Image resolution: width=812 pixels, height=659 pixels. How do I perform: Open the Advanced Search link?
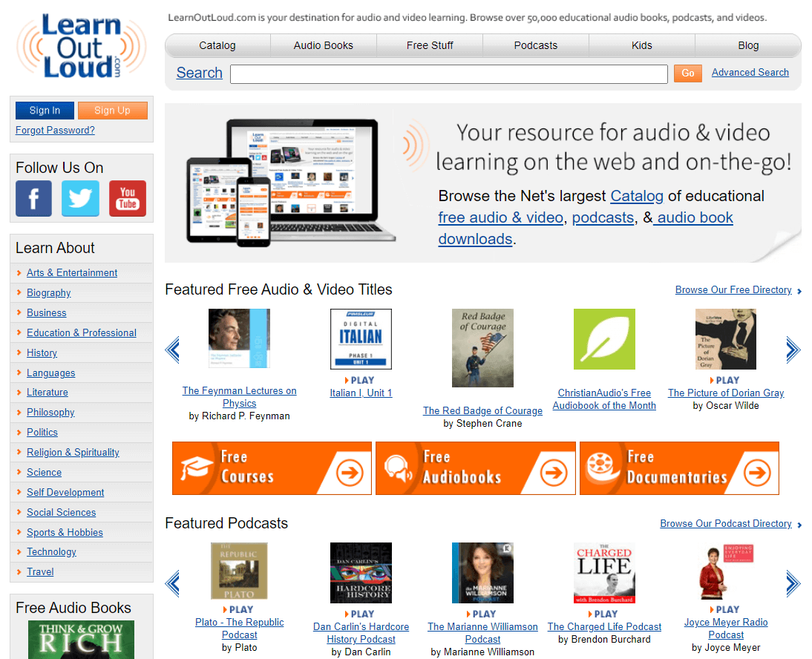(x=750, y=72)
